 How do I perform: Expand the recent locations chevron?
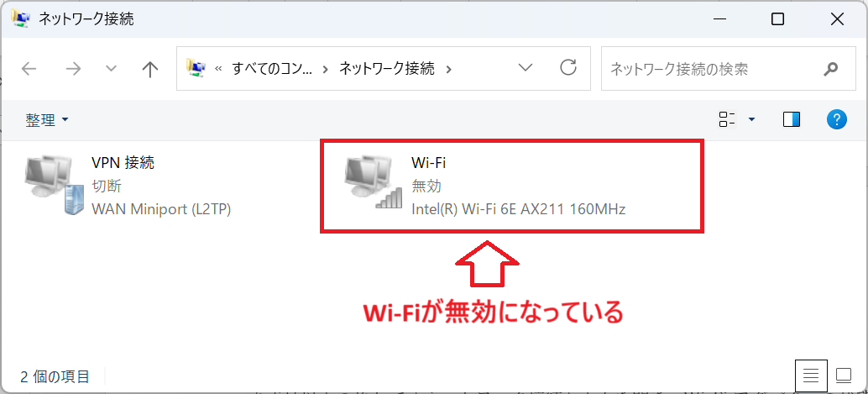(112, 69)
